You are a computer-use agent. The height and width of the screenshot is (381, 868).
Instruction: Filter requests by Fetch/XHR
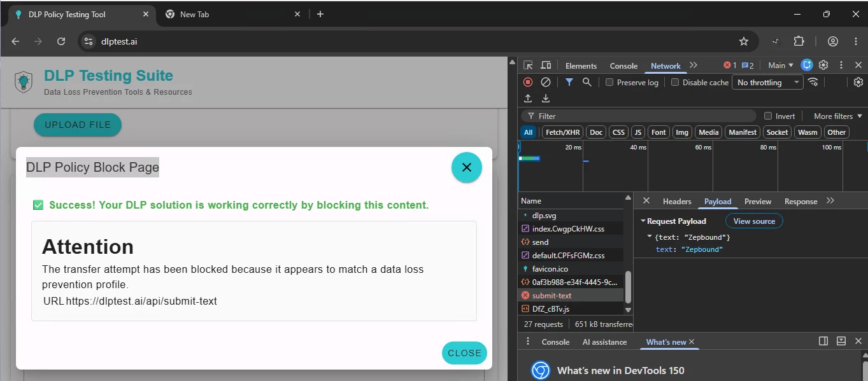(562, 132)
